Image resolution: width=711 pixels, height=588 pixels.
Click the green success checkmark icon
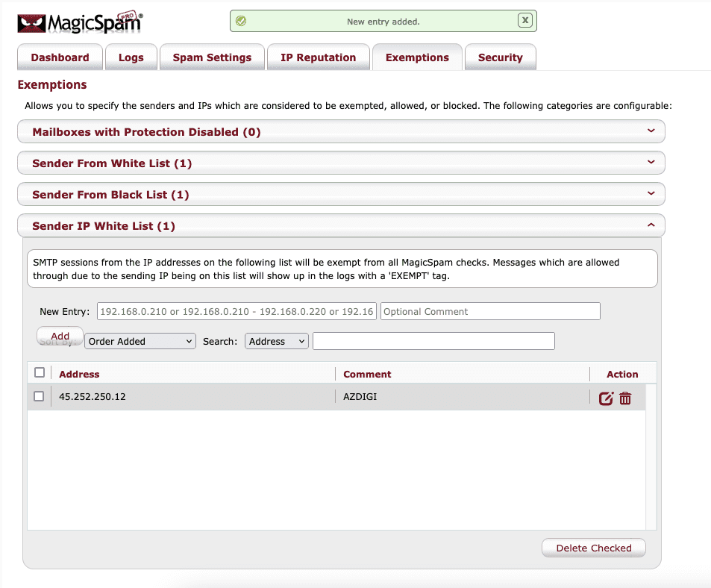pyautogui.click(x=241, y=22)
